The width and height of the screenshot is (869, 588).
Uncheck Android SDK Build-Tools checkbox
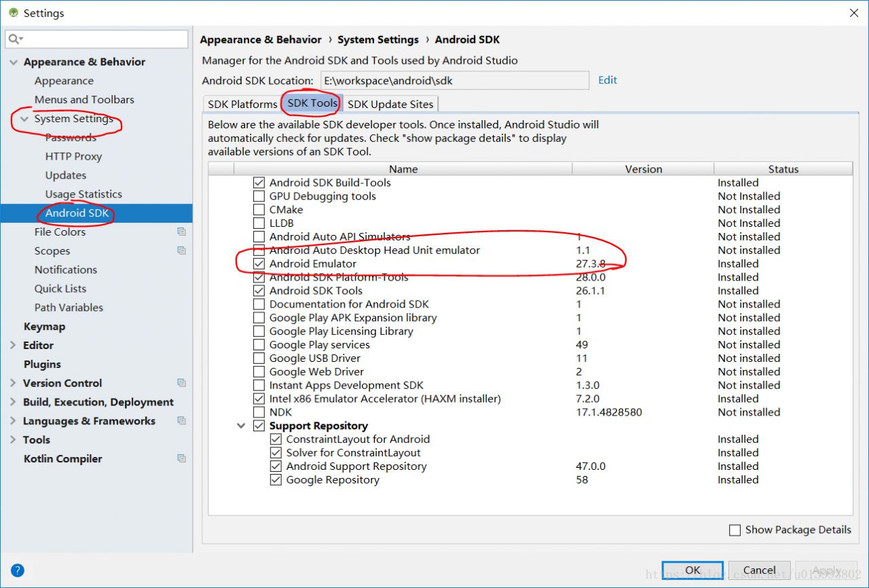pyautogui.click(x=259, y=183)
